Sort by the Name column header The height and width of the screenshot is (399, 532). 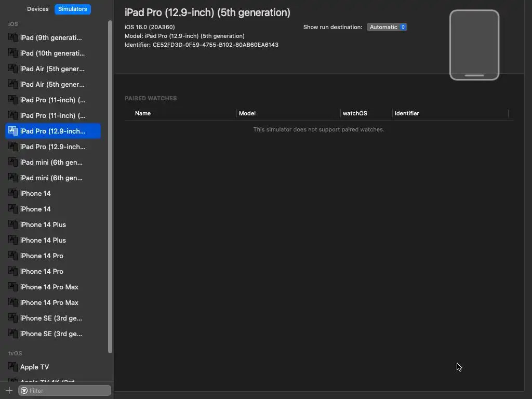pos(142,113)
